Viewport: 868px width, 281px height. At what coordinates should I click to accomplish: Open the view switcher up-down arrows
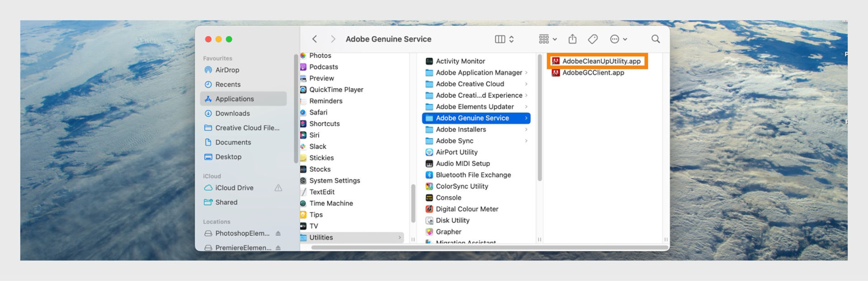pyautogui.click(x=512, y=39)
